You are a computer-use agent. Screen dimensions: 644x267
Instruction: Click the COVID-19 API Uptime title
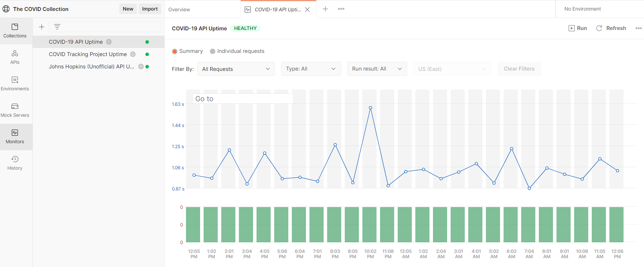click(x=199, y=29)
